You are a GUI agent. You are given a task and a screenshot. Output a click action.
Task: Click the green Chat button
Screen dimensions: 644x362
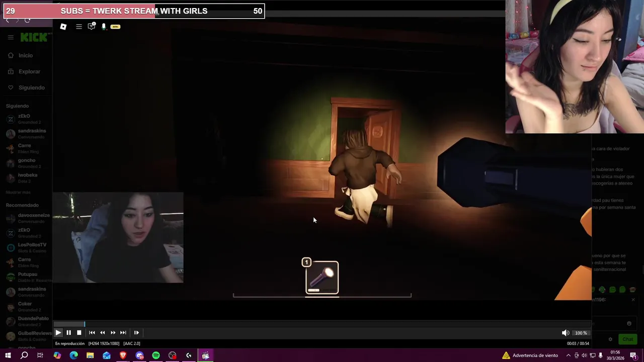click(627, 339)
